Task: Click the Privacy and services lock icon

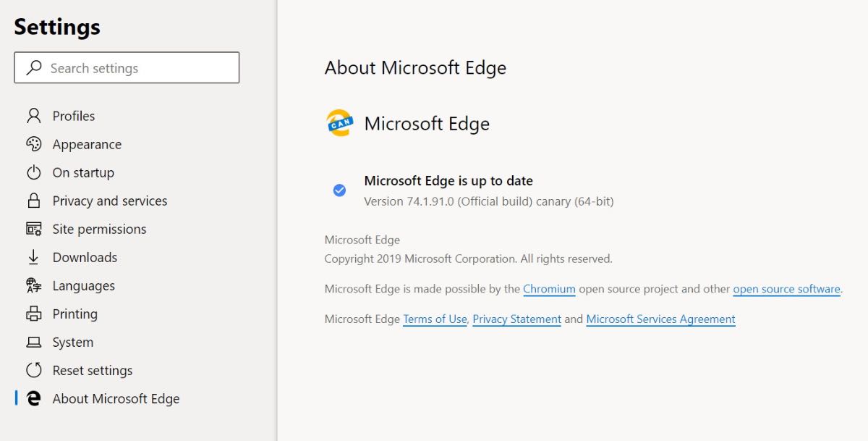Action: click(x=33, y=201)
